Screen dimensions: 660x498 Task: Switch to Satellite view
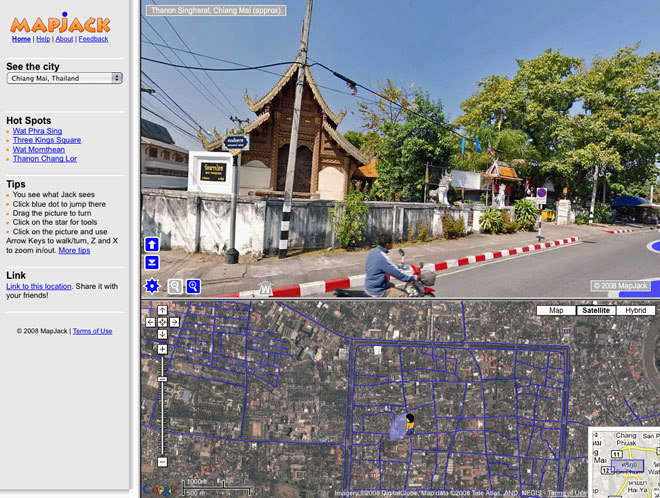click(x=596, y=311)
